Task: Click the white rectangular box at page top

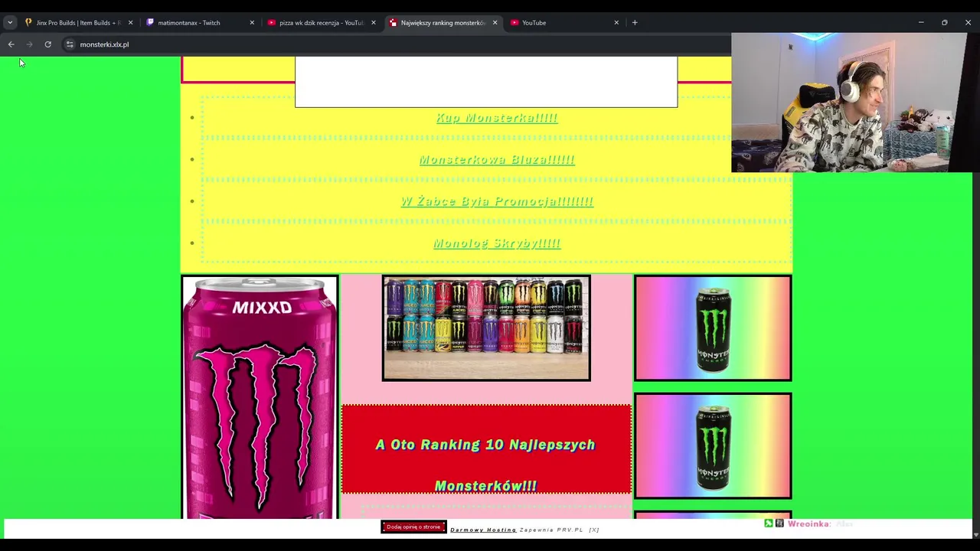Action: (486, 81)
